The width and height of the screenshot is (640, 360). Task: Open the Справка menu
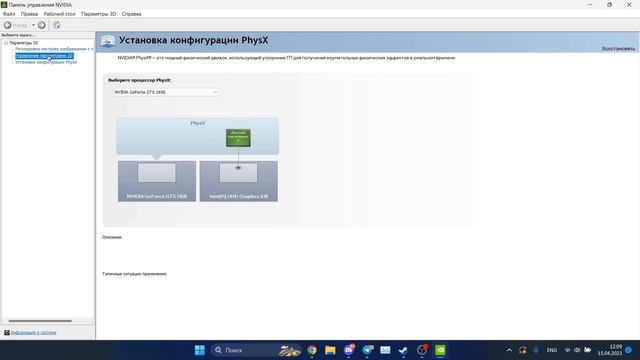point(131,14)
